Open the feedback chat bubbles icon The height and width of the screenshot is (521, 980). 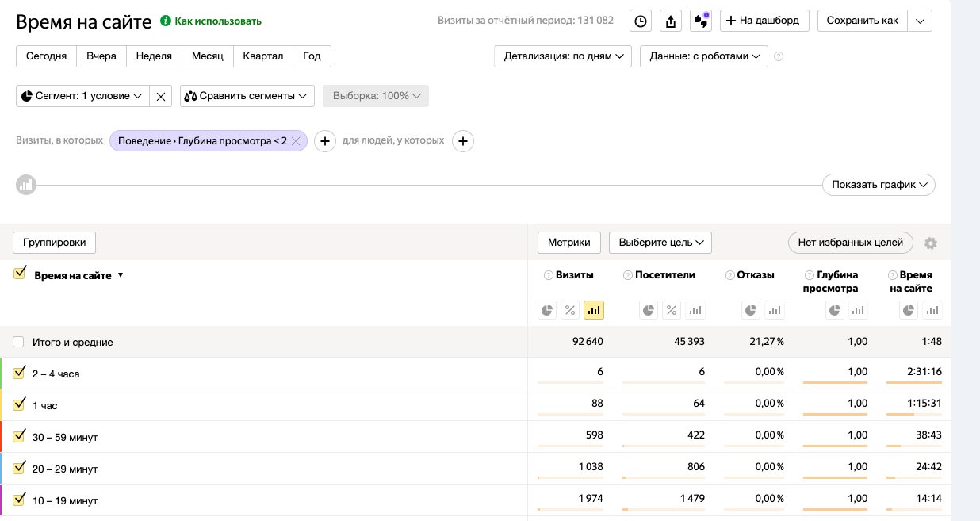(x=700, y=21)
